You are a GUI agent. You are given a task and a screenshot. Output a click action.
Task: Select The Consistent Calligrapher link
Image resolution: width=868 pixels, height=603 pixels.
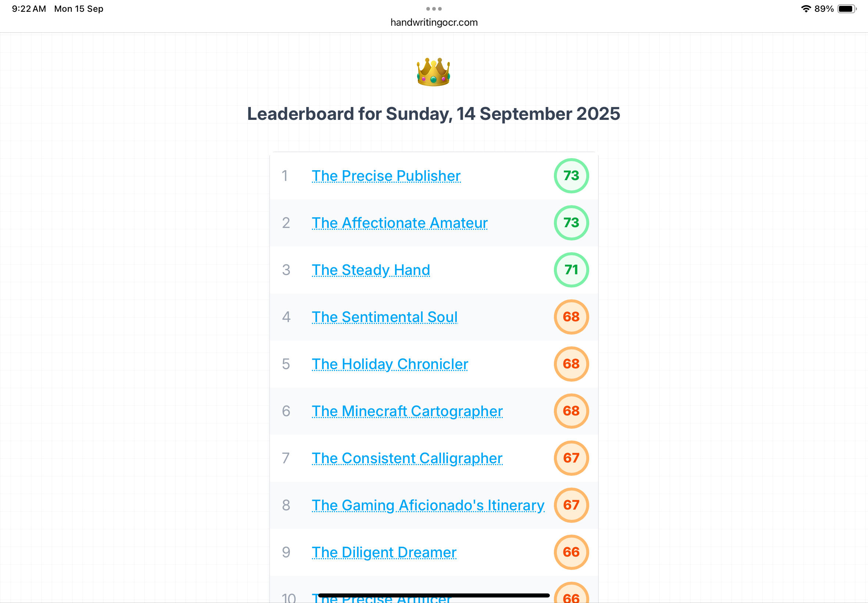pos(407,458)
